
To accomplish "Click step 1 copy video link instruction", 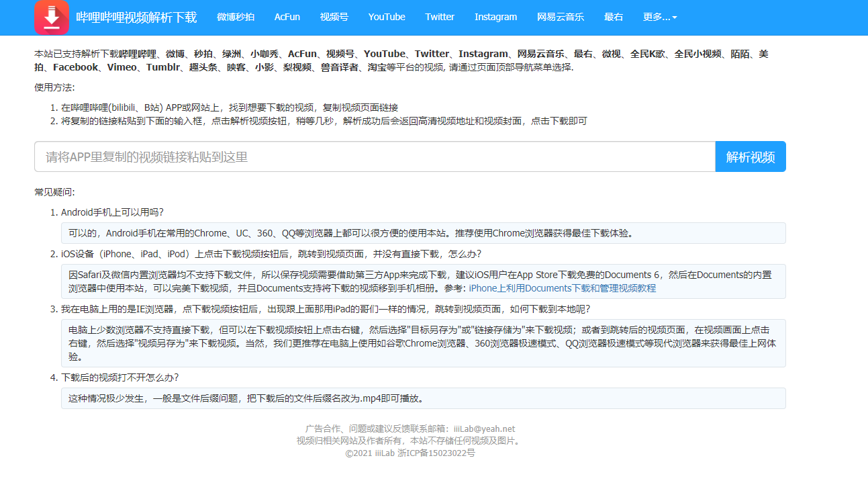I will click(x=230, y=107).
